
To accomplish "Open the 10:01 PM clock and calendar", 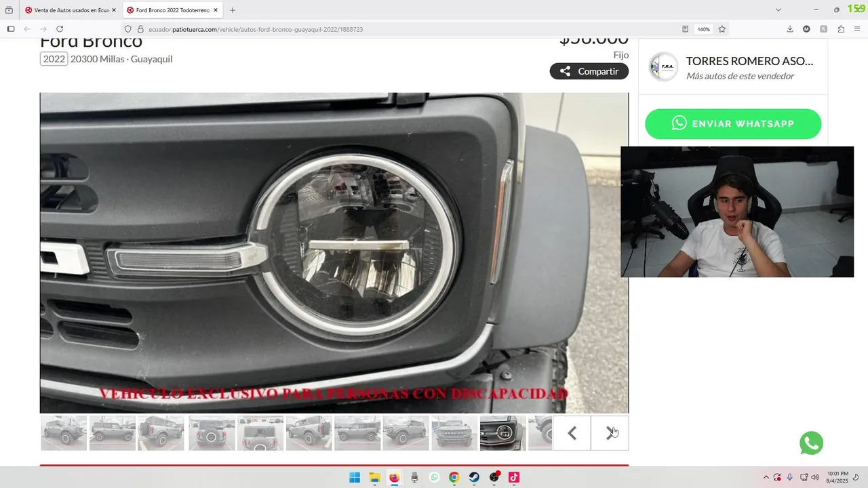I will [x=837, y=477].
